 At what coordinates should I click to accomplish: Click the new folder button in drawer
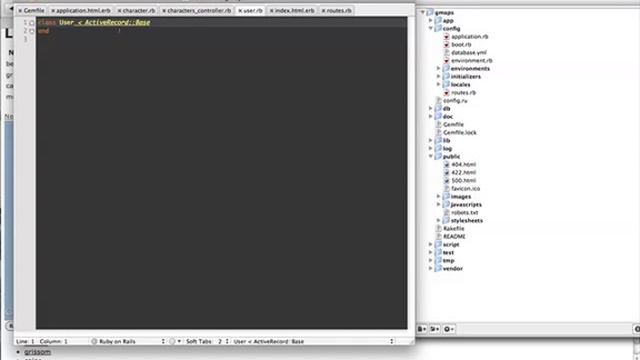(435, 329)
